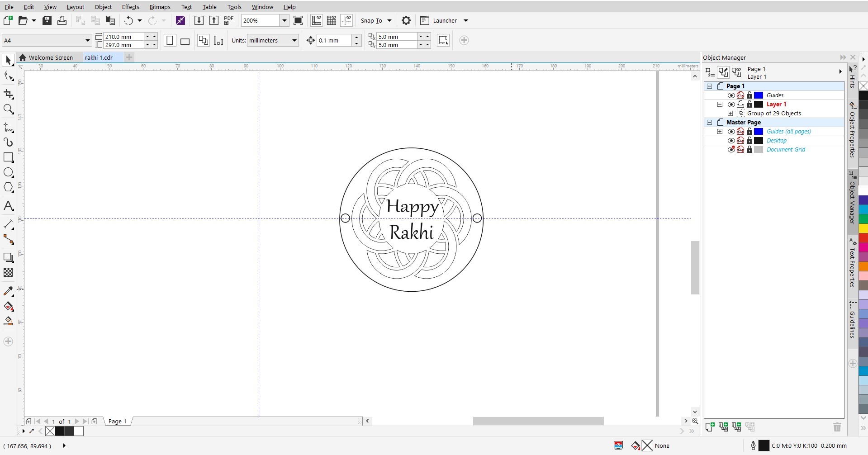Toggle lock on Guides layer

pyautogui.click(x=749, y=95)
